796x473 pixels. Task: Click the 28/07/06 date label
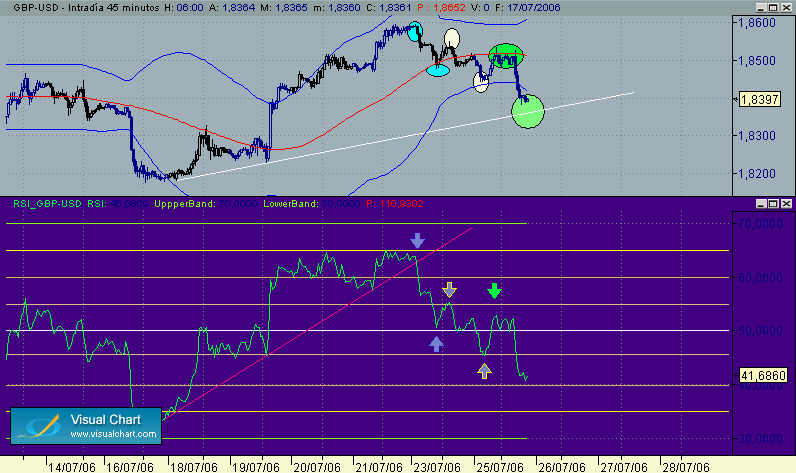685,467
